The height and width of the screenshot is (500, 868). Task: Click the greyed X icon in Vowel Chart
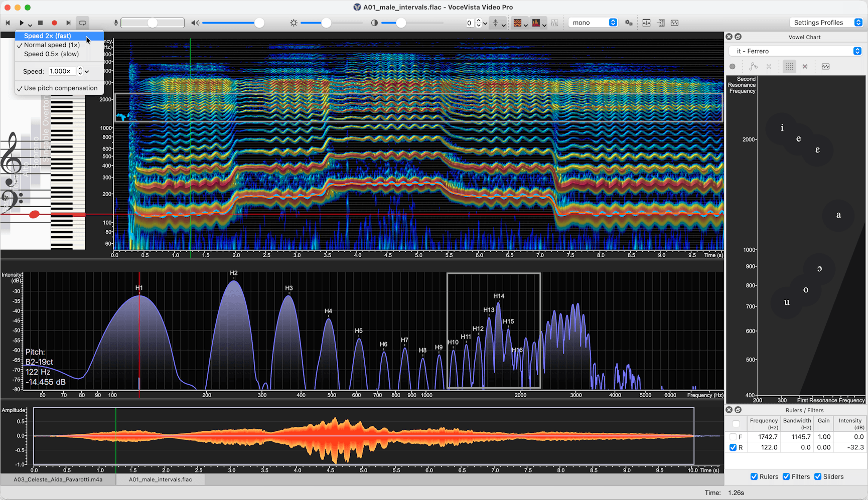(x=769, y=67)
